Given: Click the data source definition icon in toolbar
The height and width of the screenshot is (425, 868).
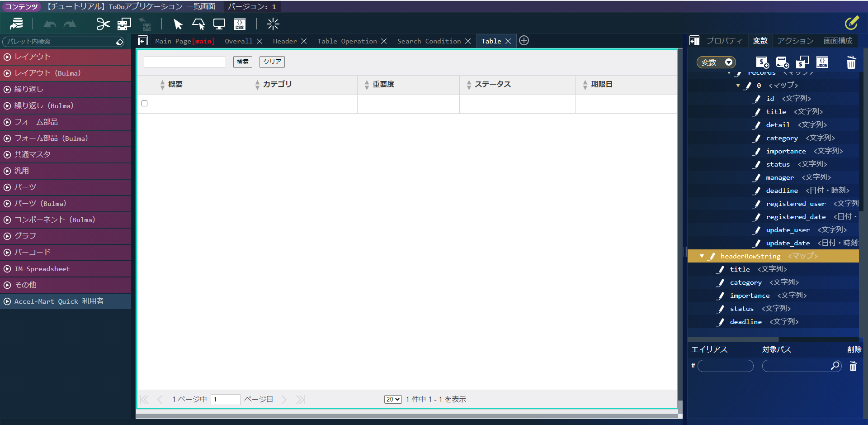Looking at the screenshot, I should tap(17, 24).
